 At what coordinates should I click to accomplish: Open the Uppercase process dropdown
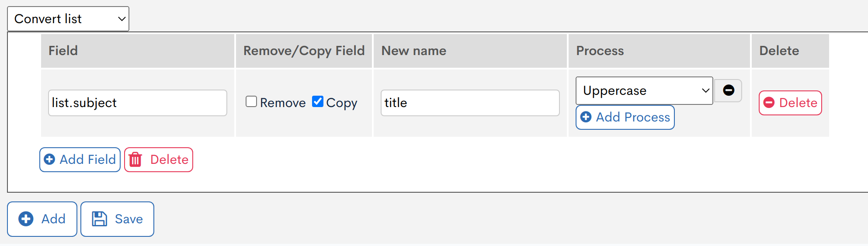tap(638, 90)
